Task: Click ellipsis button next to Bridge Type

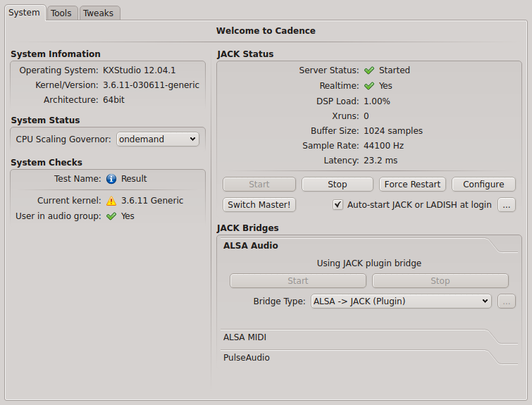Action: [x=507, y=301]
